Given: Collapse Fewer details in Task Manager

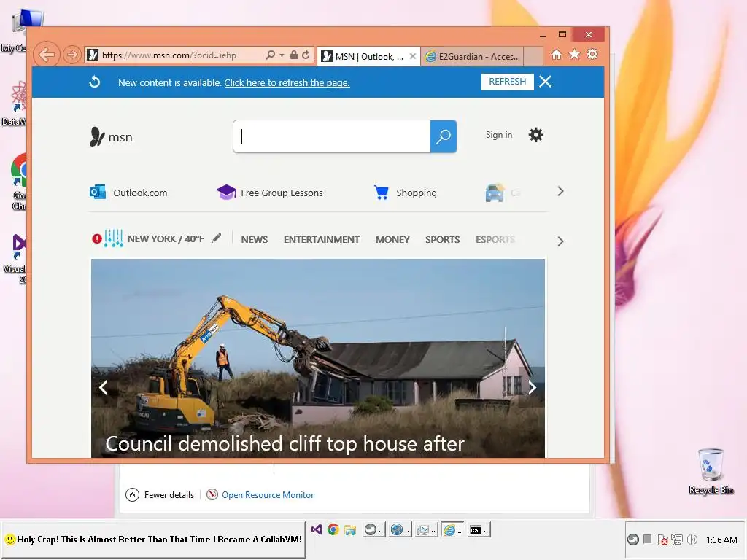Looking at the screenshot, I should pyautogui.click(x=160, y=495).
